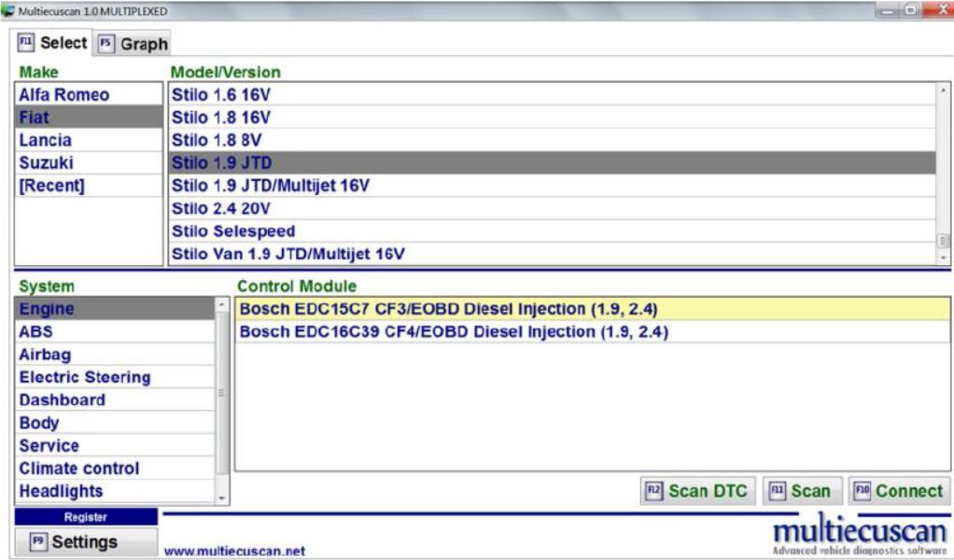Pick Suzuki from Make list
This screenshot has width=954, height=560.
[x=89, y=163]
